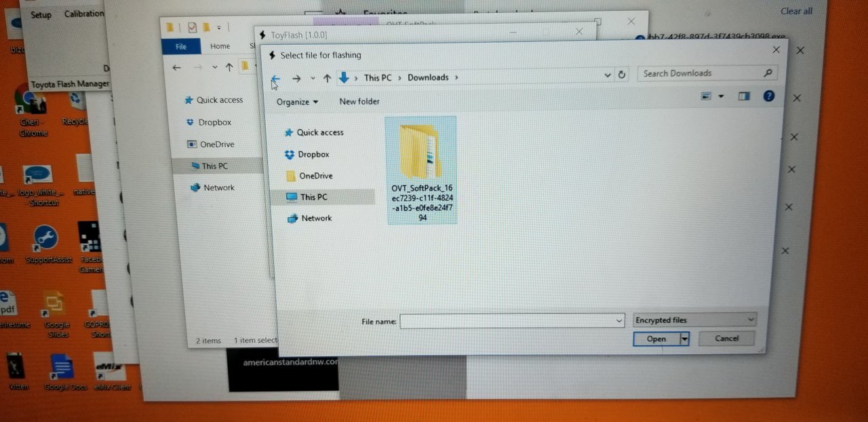Close the Select file for flashing dialog
868x422 pixels.
click(x=776, y=50)
